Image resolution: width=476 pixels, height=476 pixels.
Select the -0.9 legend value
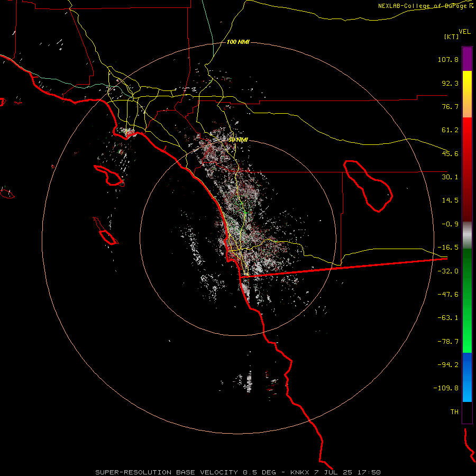click(x=450, y=224)
